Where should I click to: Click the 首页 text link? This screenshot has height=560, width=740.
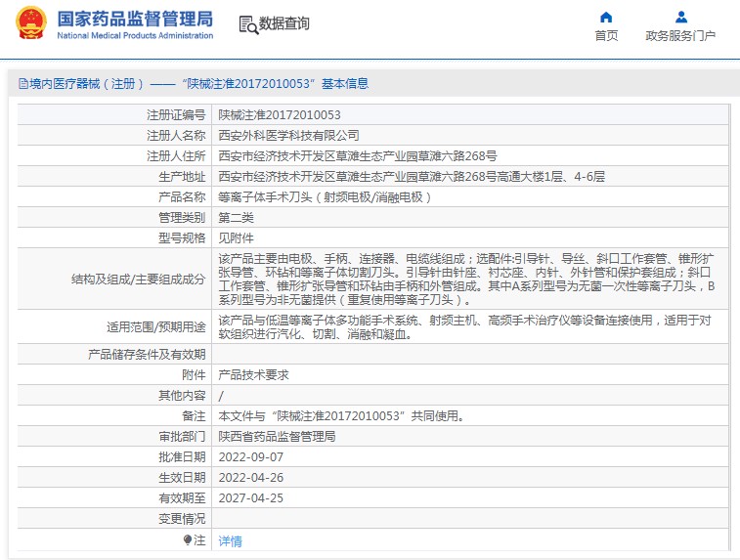[x=606, y=36]
